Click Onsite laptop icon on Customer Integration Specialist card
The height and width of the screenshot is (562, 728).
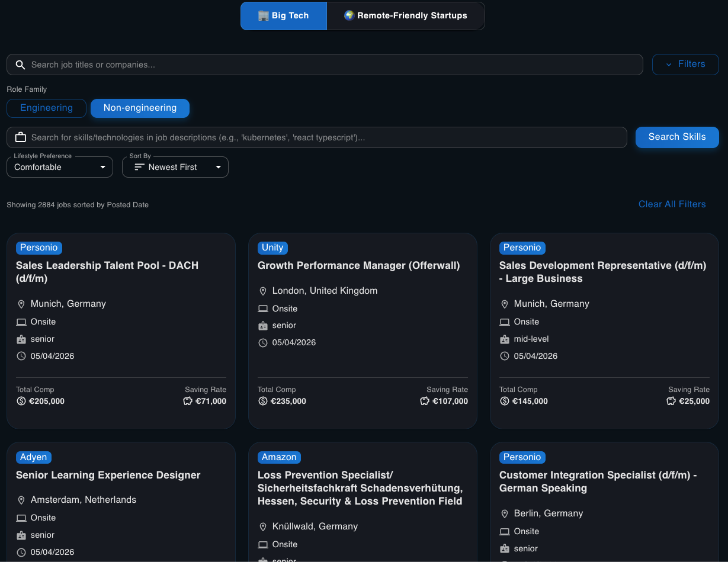[505, 531]
